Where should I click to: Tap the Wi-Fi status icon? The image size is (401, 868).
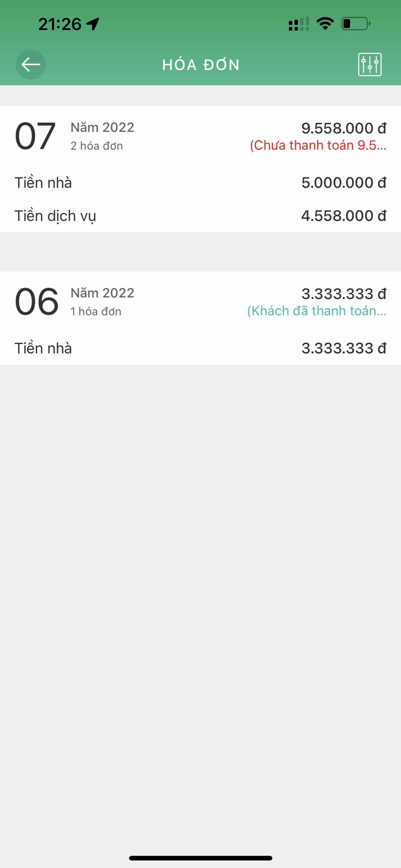(x=325, y=24)
